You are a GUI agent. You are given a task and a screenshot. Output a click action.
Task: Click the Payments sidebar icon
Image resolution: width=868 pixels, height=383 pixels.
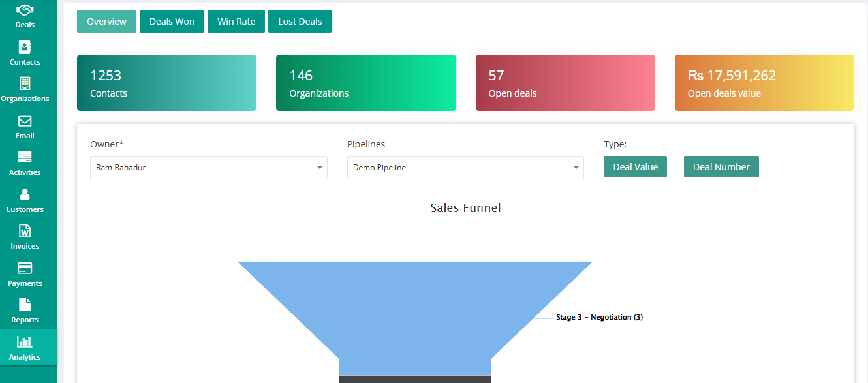click(x=25, y=273)
